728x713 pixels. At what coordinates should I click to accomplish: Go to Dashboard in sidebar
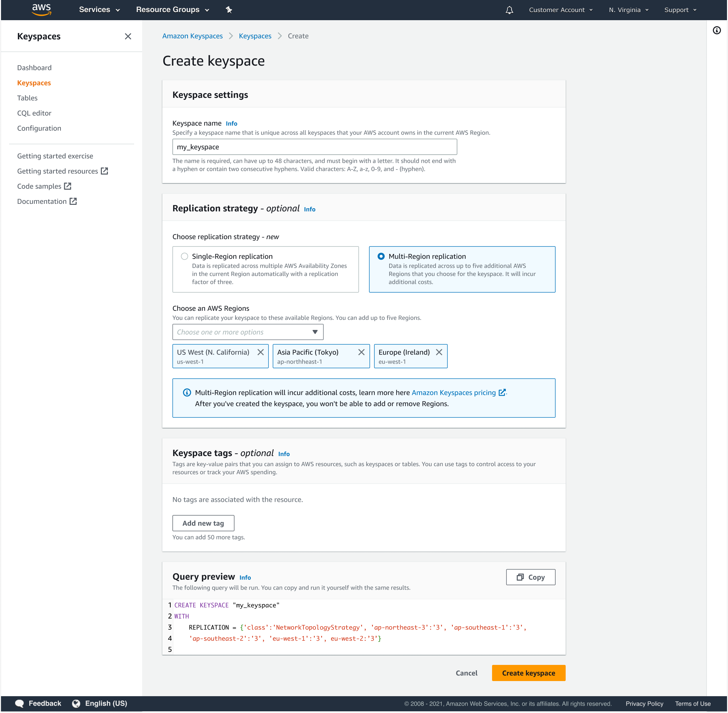click(x=34, y=68)
